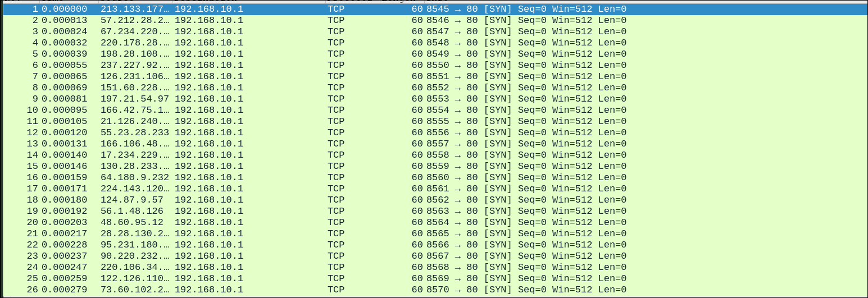Screen dimensions: 868x298
Task: Click the time value 0.000024
Action: click(x=64, y=31)
